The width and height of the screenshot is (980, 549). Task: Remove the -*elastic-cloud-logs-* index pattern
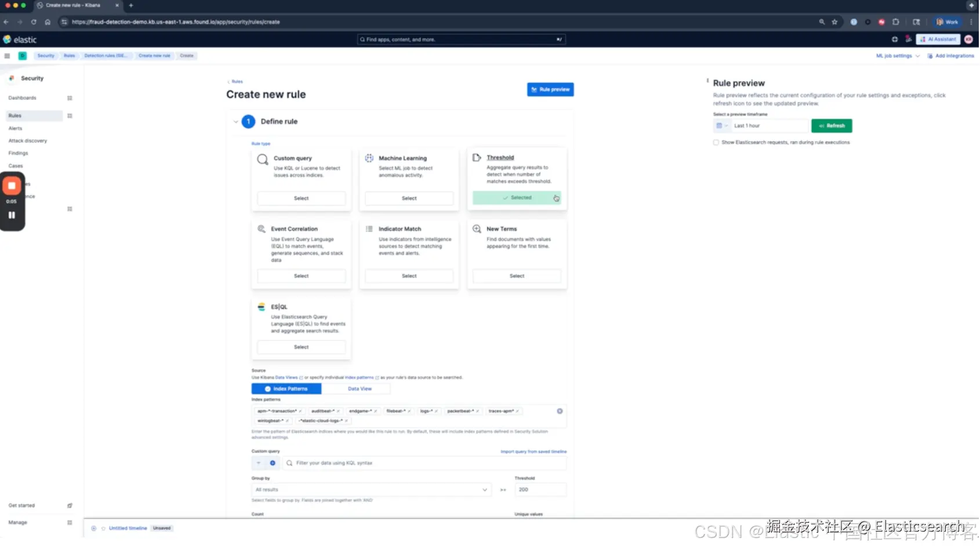pyautogui.click(x=347, y=421)
